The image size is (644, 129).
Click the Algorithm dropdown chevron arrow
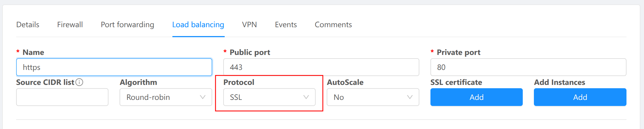pyautogui.click(x=203, y=97)
